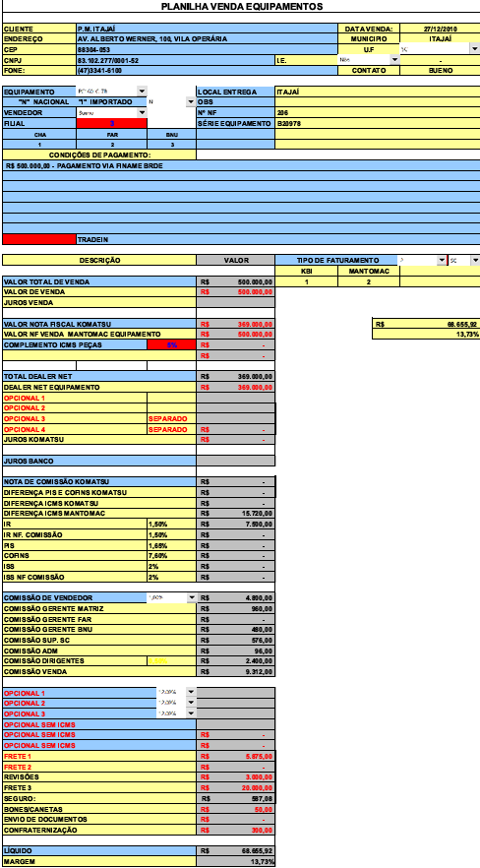This screenshot has width=480, height=868.
Task: Select the FRETE 3 value 20.000,00
Action: (236, 787)
